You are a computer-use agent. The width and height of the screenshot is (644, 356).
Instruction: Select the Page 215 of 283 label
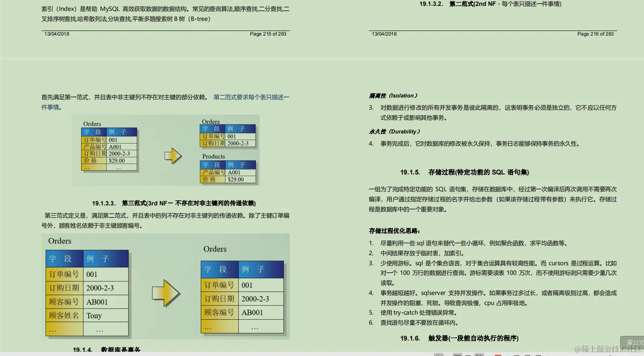268,34
